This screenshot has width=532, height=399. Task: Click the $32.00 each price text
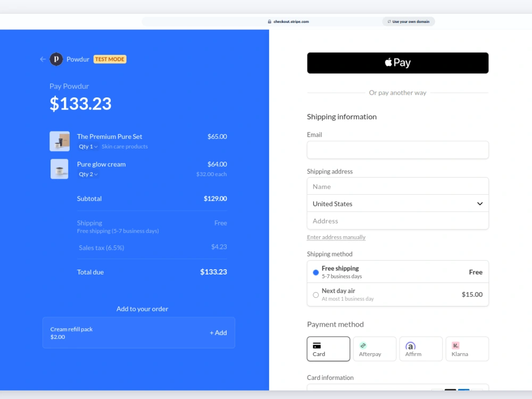tap(211, 174)
